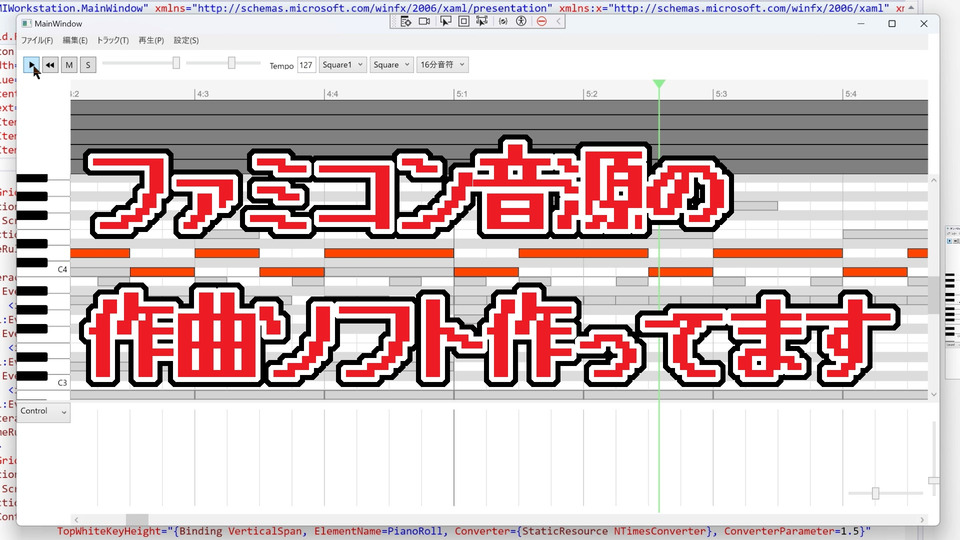Click the 5:1 marker on the timeline ruler
This screenshot has height=540, width=960.
[462, 94]
